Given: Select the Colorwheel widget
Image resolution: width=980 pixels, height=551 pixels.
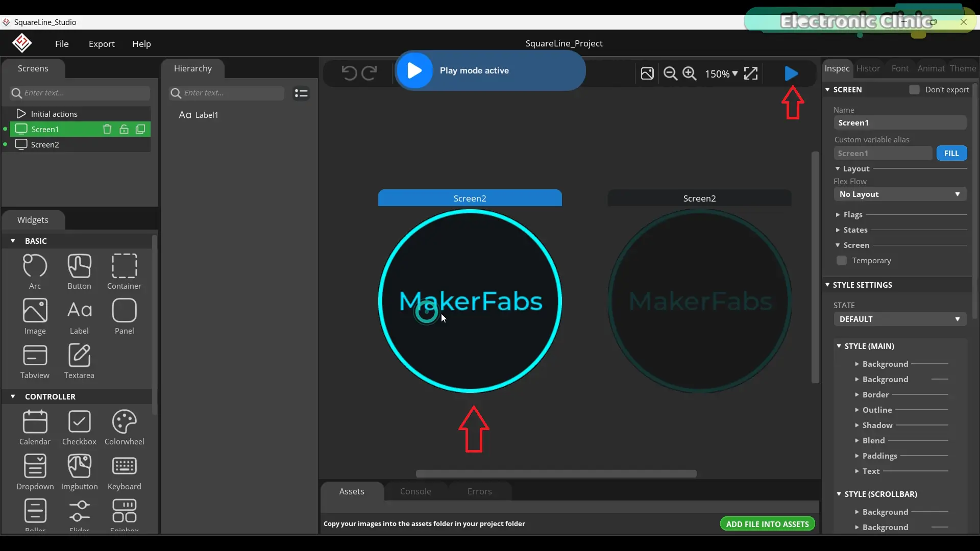Looking at the screenshot, I should (x=124, y=428).
